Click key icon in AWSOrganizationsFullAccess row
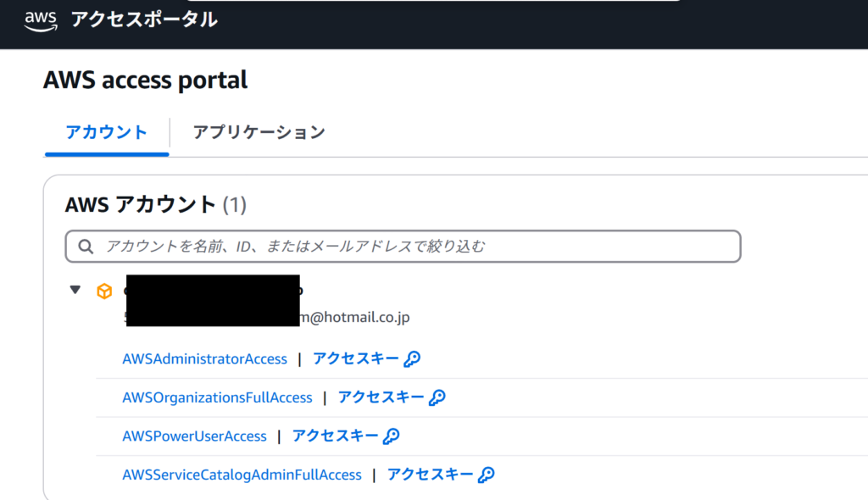Image resolution: width=868 pixels, height=500 pixels. [x=437, y=397]
